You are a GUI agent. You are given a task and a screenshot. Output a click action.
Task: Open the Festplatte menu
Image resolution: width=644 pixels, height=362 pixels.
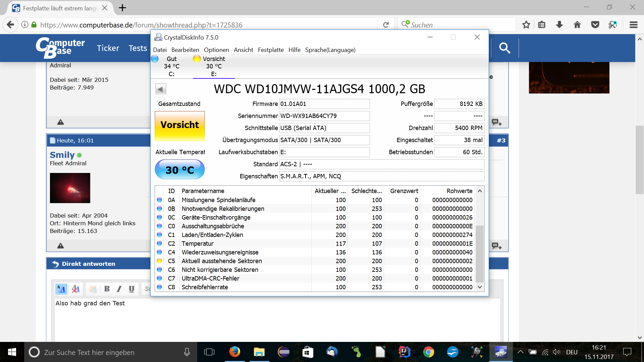(271, 50)
